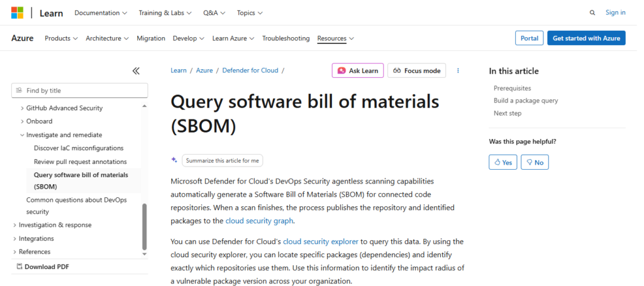Jump to Prerequisites section
The width and height of the screenshot is (644, 286).
(x=512, y=88)
